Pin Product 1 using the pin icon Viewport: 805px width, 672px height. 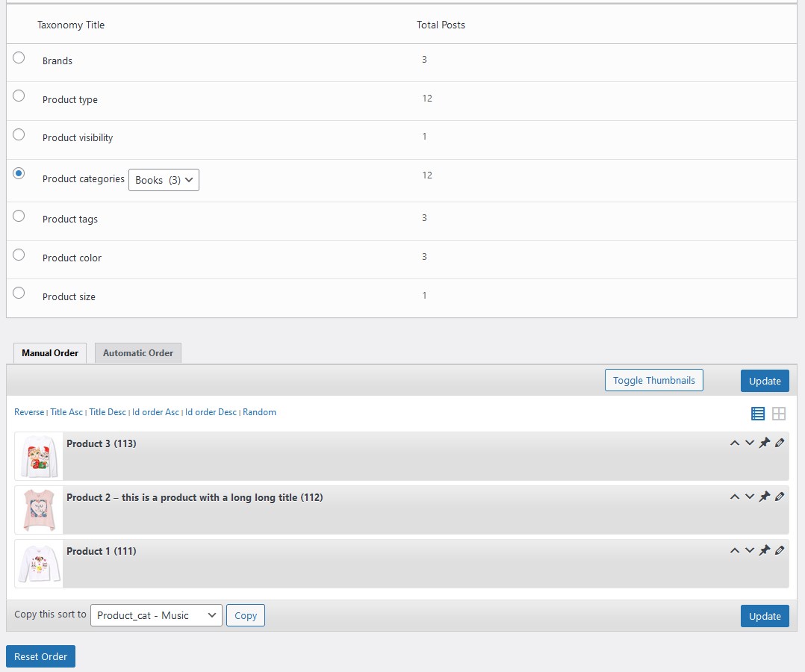click(764, 550)
